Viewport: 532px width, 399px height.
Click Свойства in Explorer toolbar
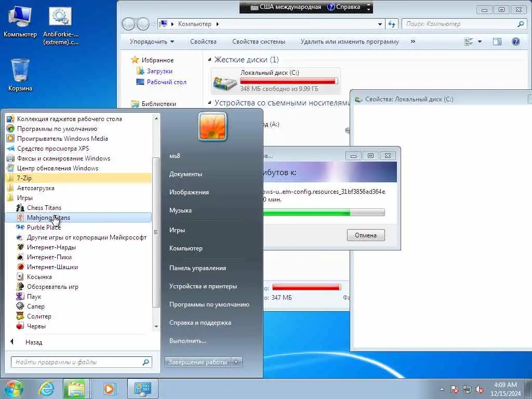pyautogui.click(x=203, y=42)
